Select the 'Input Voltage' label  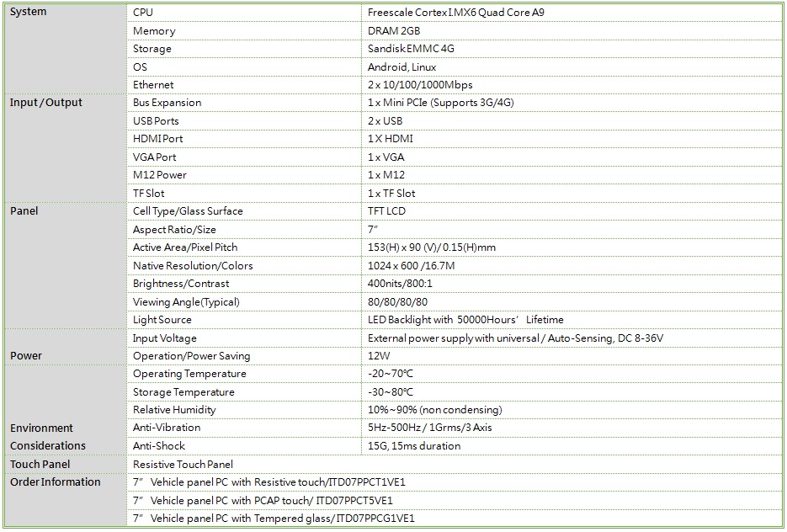point(165,338)
